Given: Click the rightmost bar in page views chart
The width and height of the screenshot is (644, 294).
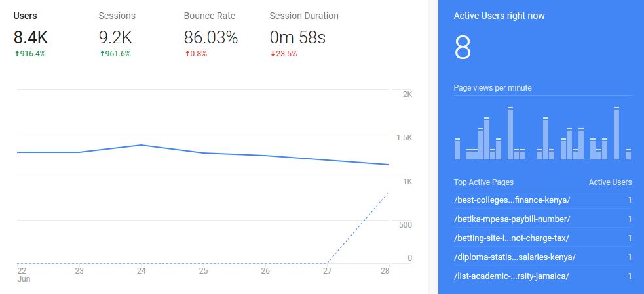Looking at the screenshot, I should [628, 154].
